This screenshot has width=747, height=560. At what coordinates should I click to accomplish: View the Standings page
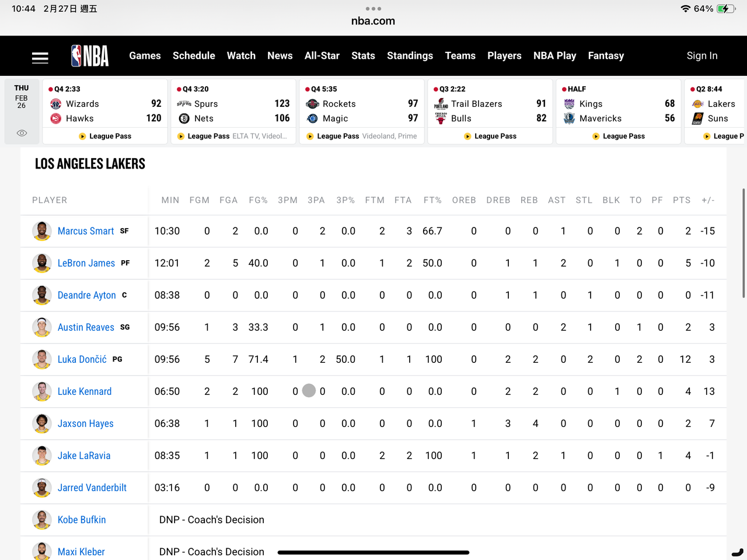(410, 56)
